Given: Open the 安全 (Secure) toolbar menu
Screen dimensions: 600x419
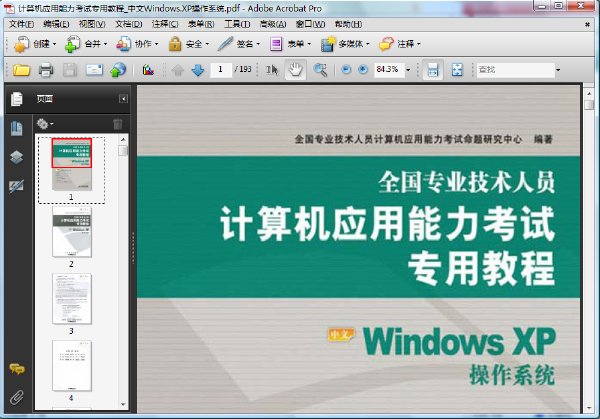Looking at the screenshot, I should pyautogui.click(x=188, y=44).
